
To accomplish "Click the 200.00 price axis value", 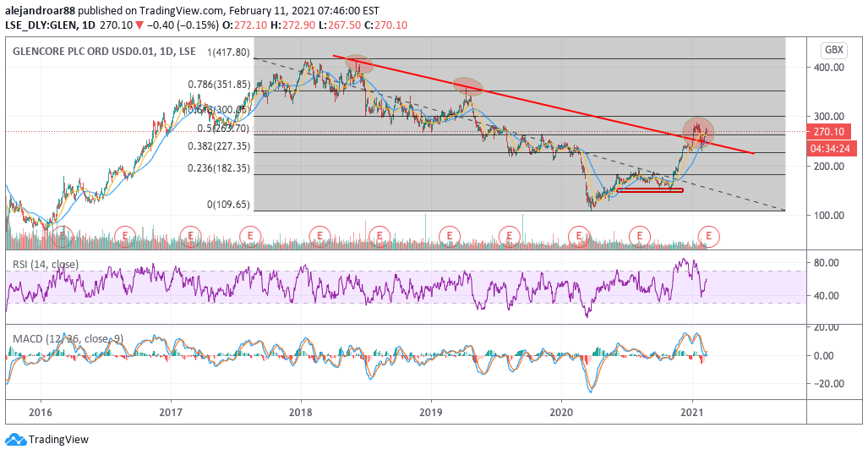I will point(829,167).
